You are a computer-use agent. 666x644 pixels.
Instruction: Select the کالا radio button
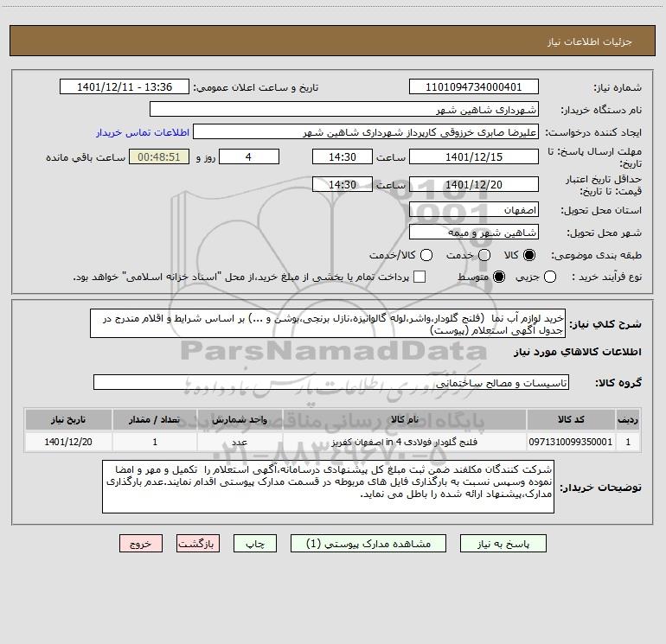[x=529, y=255]
